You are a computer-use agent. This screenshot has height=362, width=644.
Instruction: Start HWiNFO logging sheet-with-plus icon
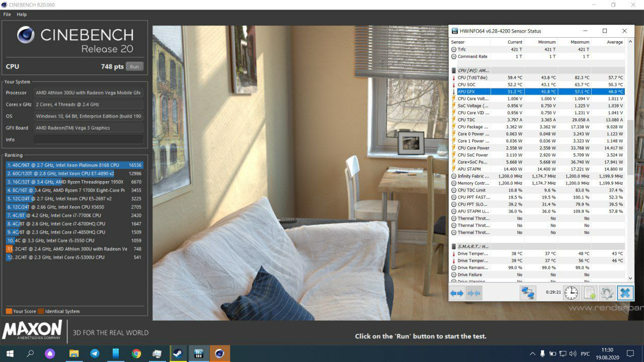(x=589, y=293)
